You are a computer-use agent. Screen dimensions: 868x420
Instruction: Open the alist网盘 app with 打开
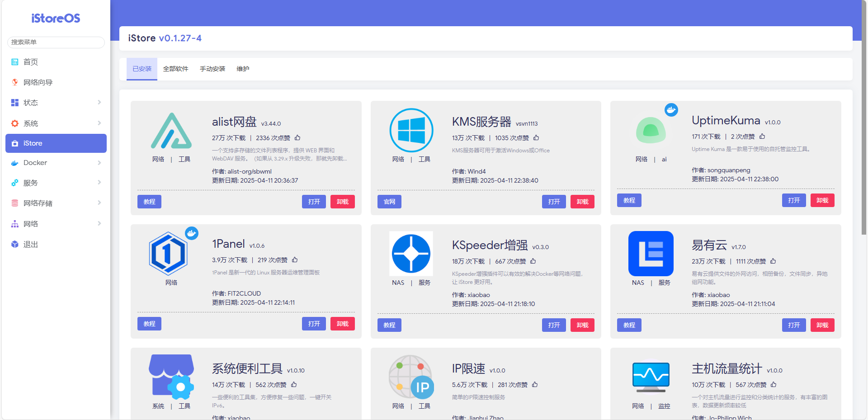314,202
